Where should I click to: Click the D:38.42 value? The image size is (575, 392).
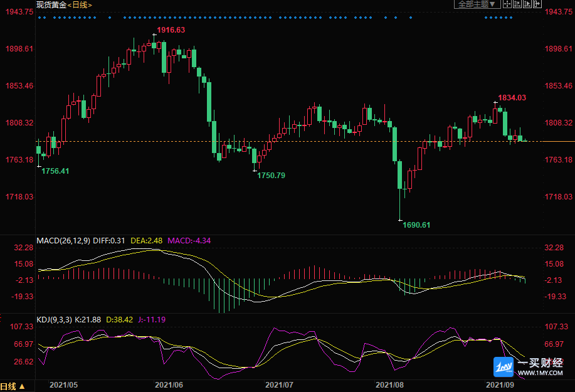pyautogui.click(x=120, y=319)
